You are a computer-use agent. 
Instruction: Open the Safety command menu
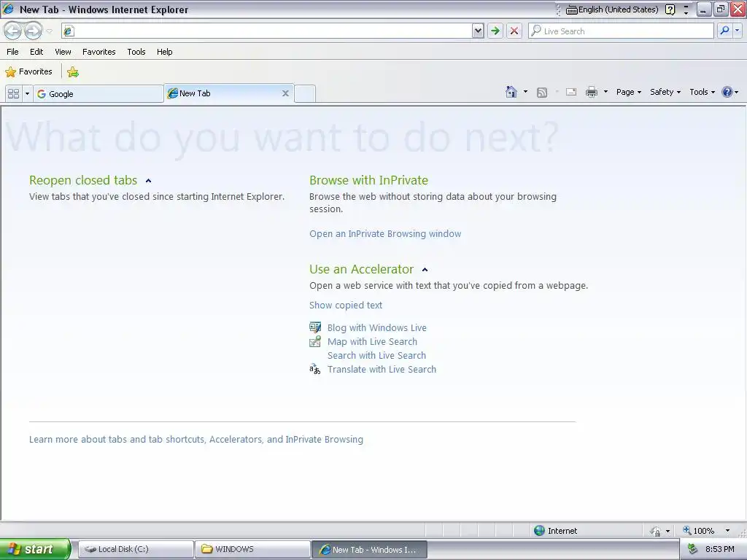pyautogui.click(x=665, y=92)
